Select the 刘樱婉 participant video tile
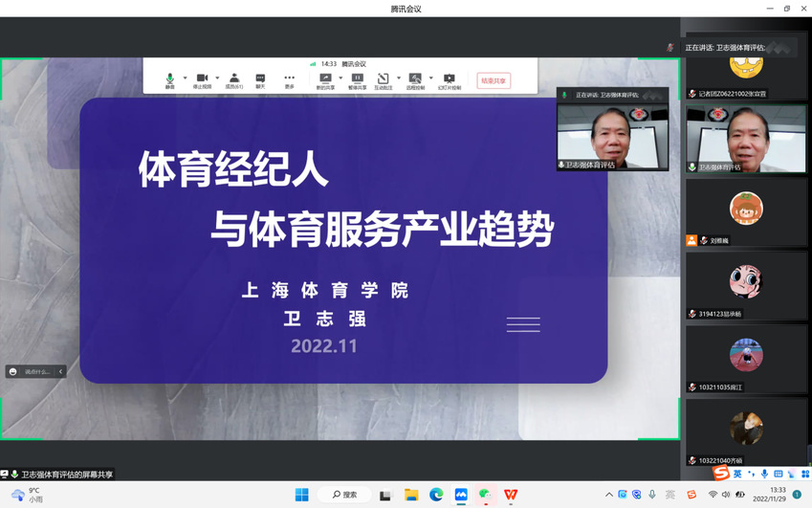 (x=746, y=212)
